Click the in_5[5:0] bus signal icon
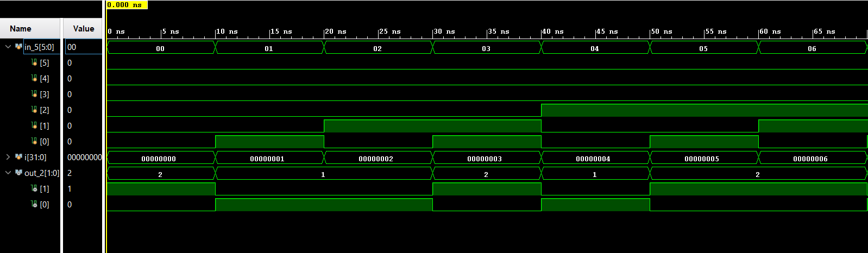This screenshot has width=868, height=253. point(18,47)
